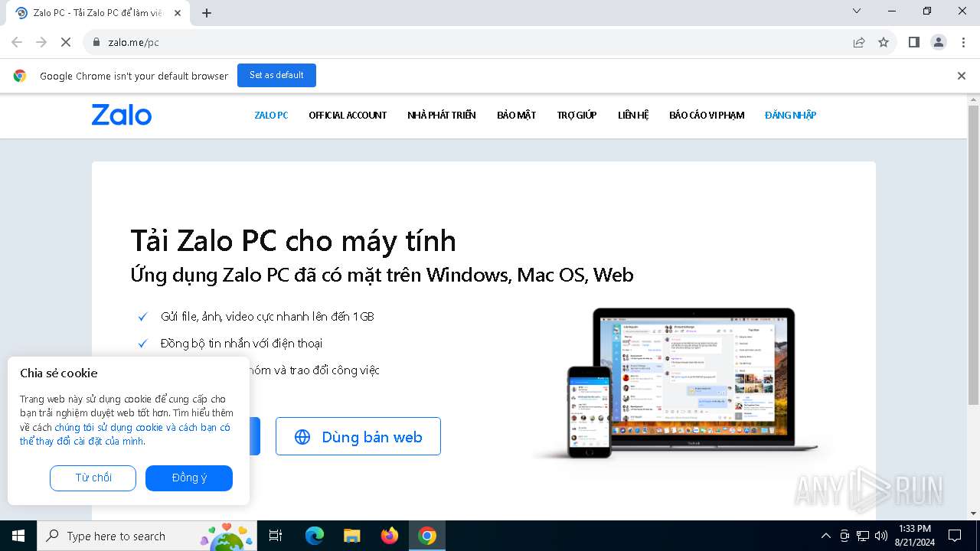Click ĐĂNG NHẬP to log in

[x=790, y=115]
